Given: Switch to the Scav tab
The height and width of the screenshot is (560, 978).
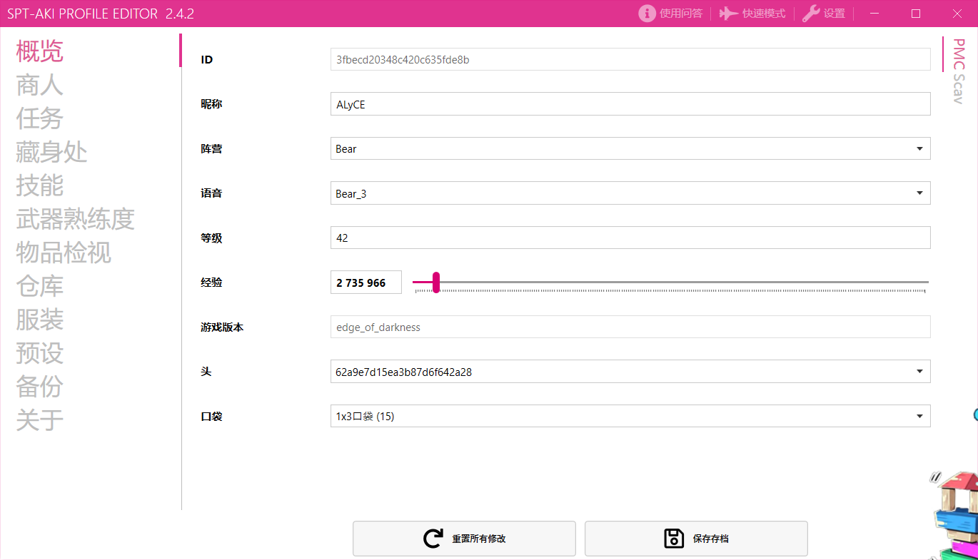Looking at the screenshot, I should tap(958, 90).
